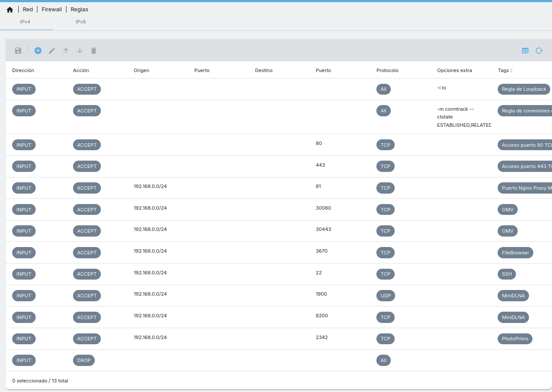This screenshot has width=552, height=392.
Task: Select the port 8200 cell
Action: (x=322, y=316)
